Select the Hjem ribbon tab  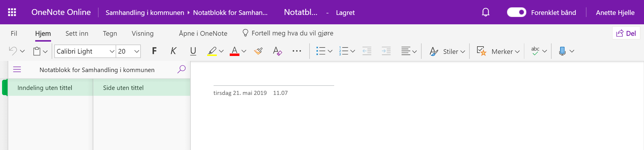tap(43, 33)
